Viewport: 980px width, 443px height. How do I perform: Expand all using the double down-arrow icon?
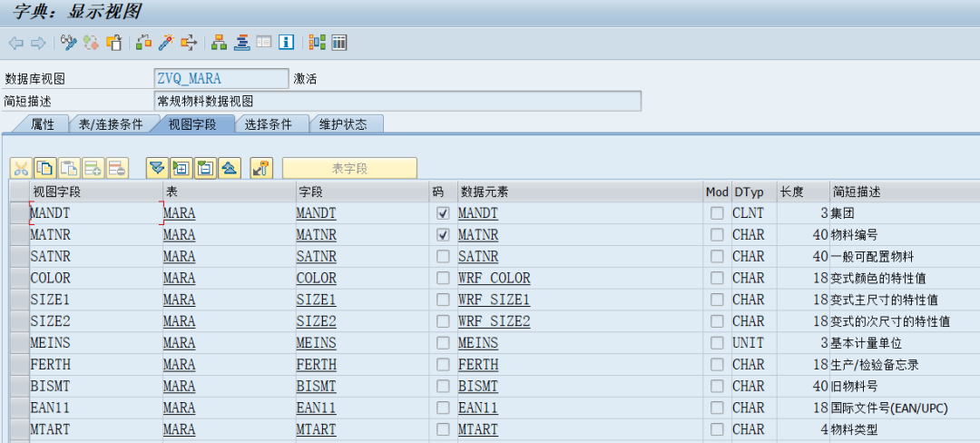[157, 167]
